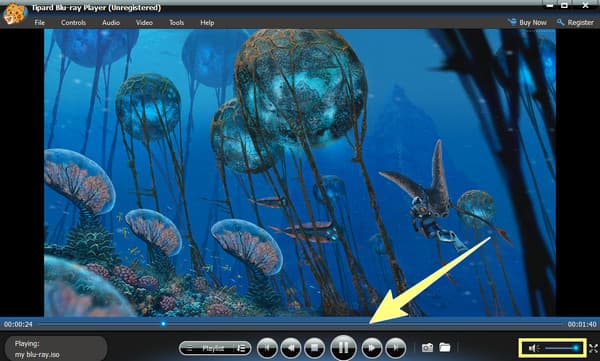Screen dimensions: 600x361
Task: Close the Blu-ray Player window
Action: point(585,5)
